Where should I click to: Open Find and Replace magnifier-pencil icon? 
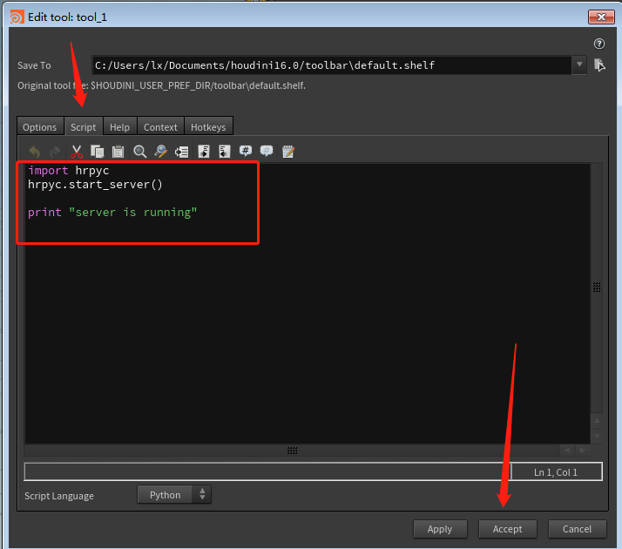(161, 152)
